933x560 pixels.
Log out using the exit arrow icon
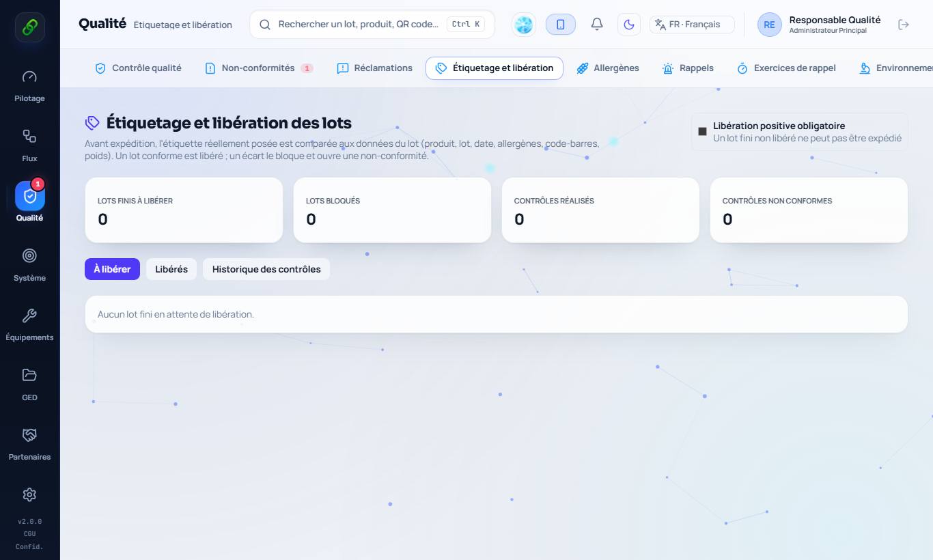[x=904, y=25]
